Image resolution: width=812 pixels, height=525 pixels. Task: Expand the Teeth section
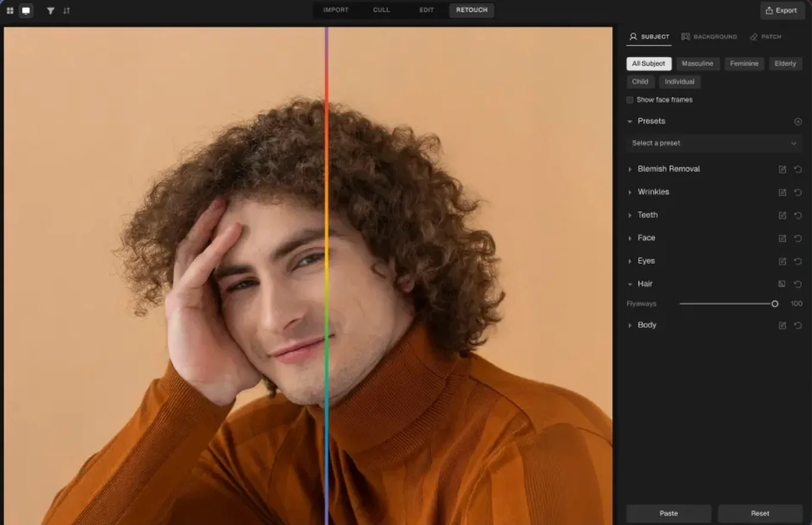click(x=630, y=216)
